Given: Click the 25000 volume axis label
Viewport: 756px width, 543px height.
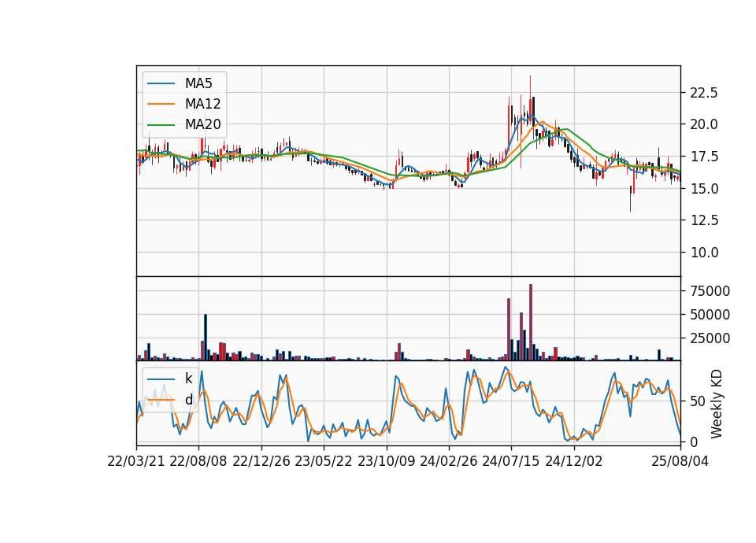Looking at the screenshot, I should point(710,338).
